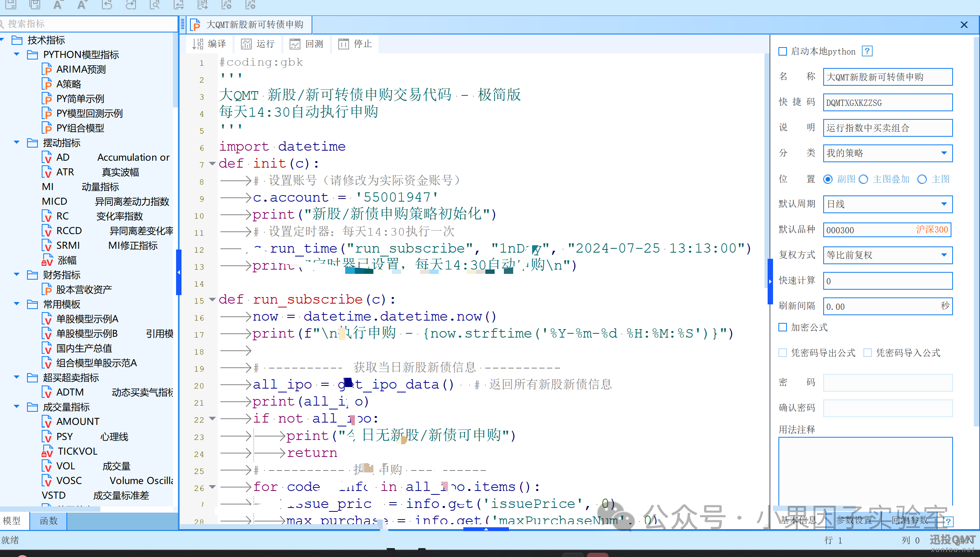Fold the 'if not all_ipo' block
This screenshot has width=980, height=557.
coord(212,418)
